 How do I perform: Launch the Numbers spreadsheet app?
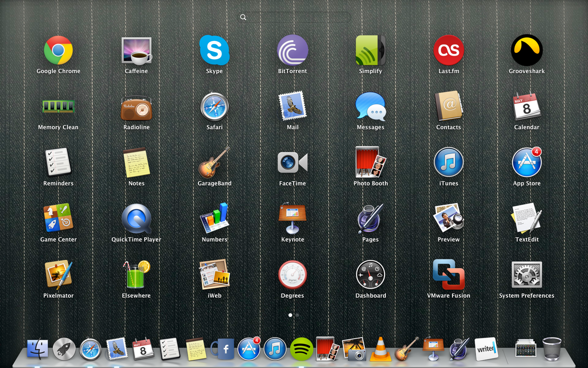click(215, 218)
